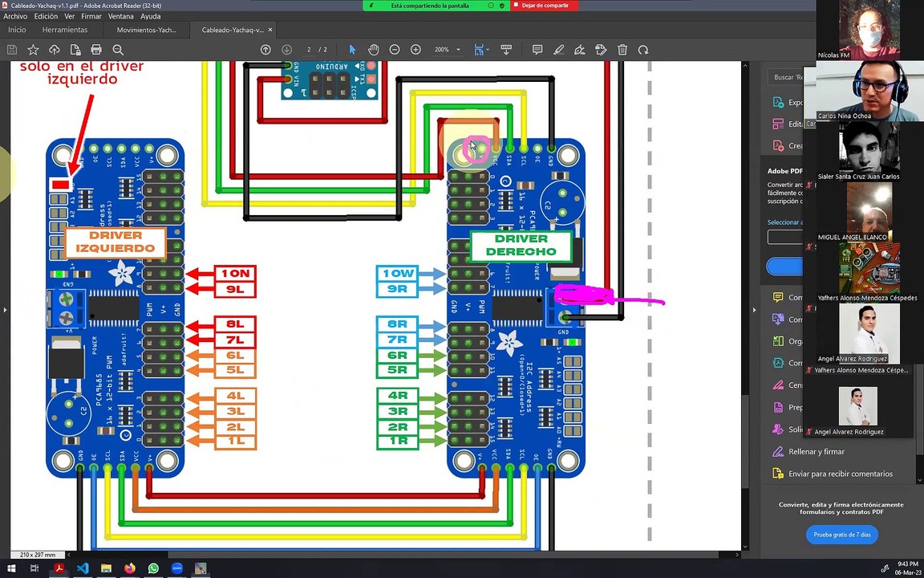Open the Firmar menu
Image resolution: width=924 pixels, height=578 pixels.
click(91, 17)
